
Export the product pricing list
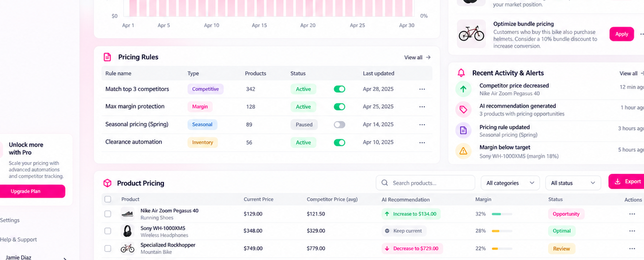(x=627, y=182)
